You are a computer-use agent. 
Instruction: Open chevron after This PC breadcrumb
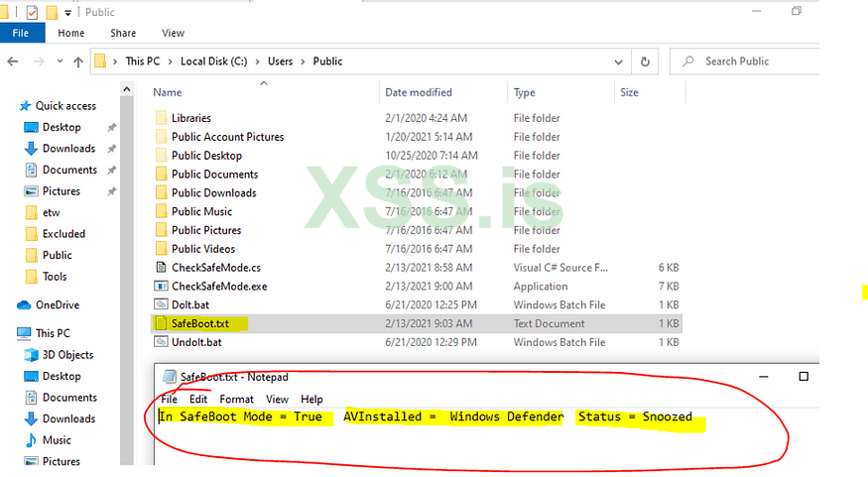[x=170, y=61]
